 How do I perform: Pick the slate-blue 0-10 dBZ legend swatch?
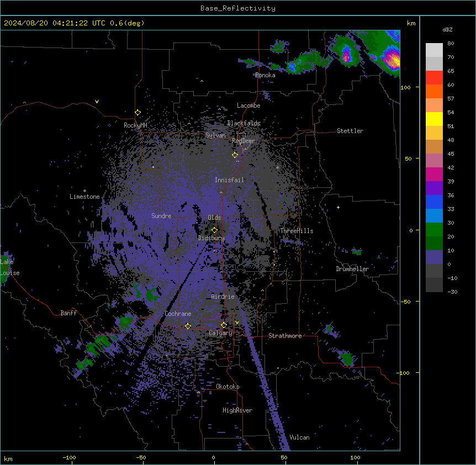click(434, 257)
